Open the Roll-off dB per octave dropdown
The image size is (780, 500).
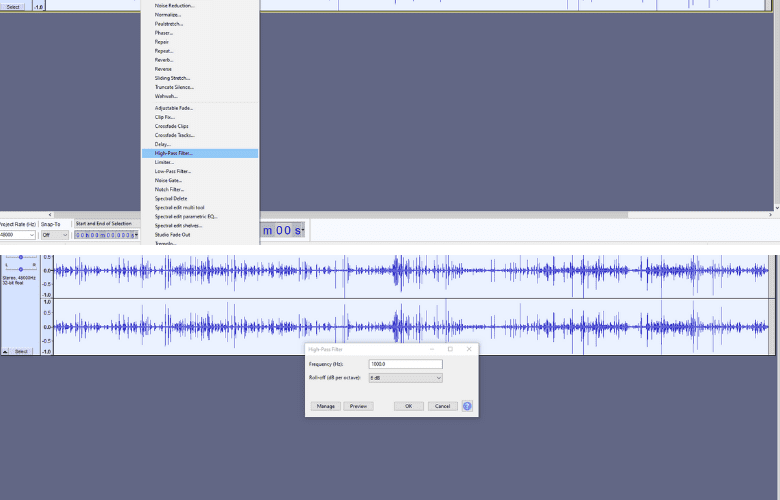point(405,378)
